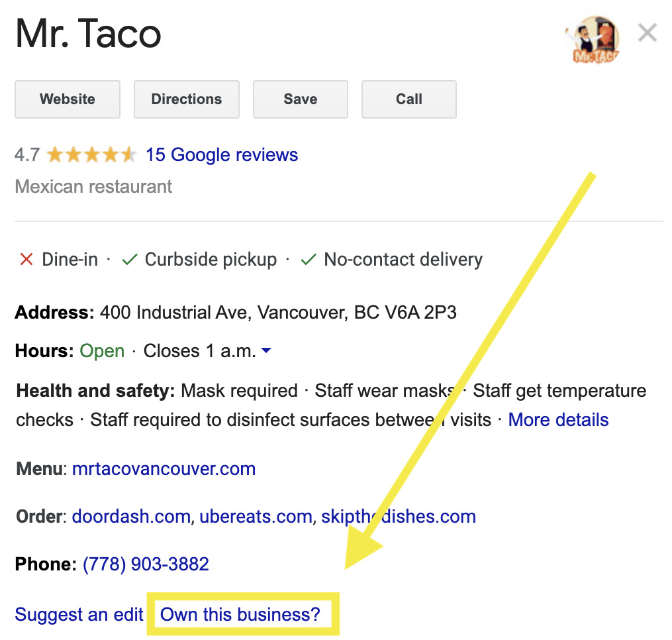Click the Closes 1 a.m. text

(200, 351)
